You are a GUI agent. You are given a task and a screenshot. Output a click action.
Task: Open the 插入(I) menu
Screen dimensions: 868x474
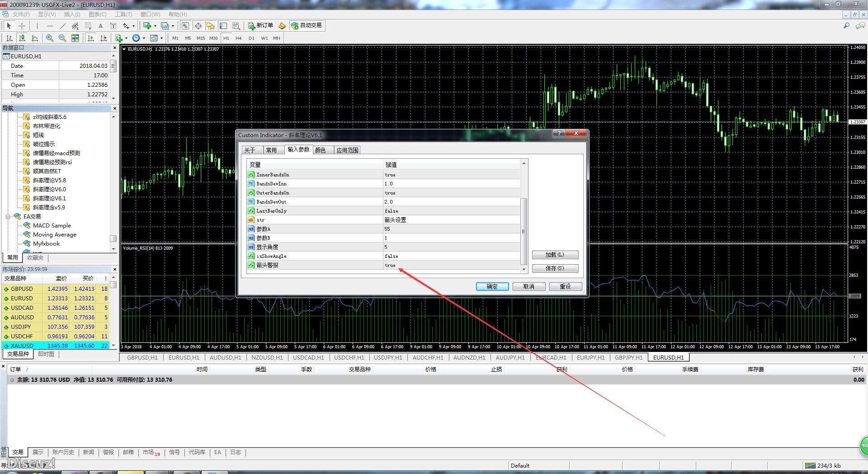(72, 14)
